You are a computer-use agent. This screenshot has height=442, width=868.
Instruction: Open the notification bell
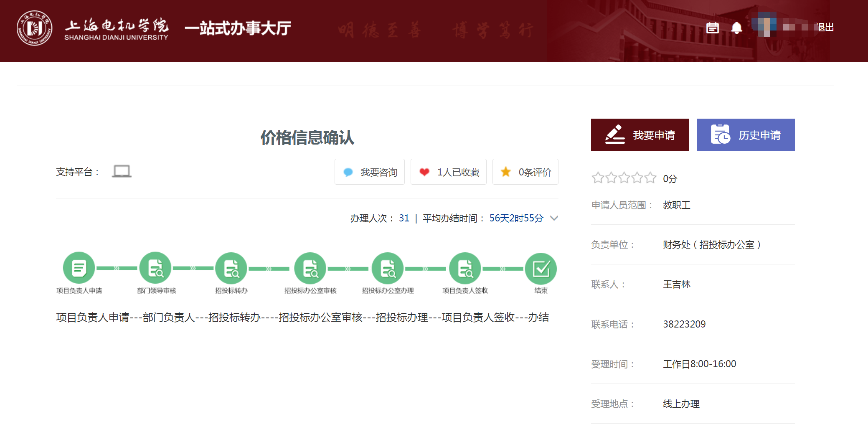(x=736, y=28)
